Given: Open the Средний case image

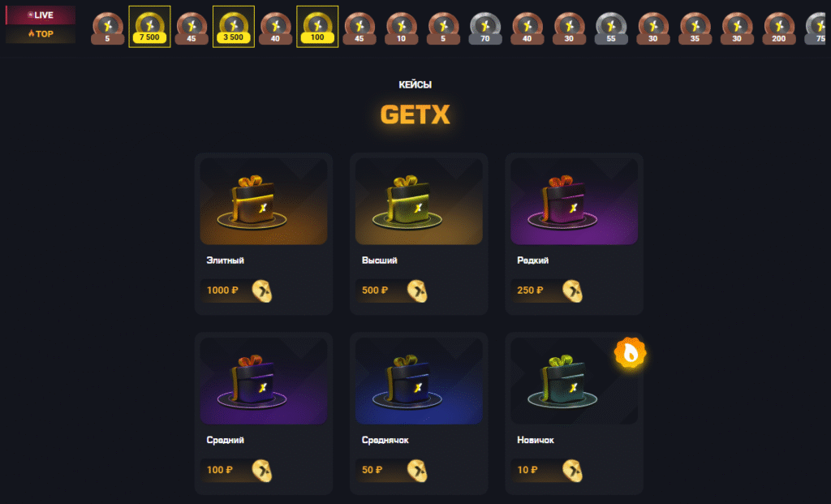Looking at the screenshot, I should [264, 381].
